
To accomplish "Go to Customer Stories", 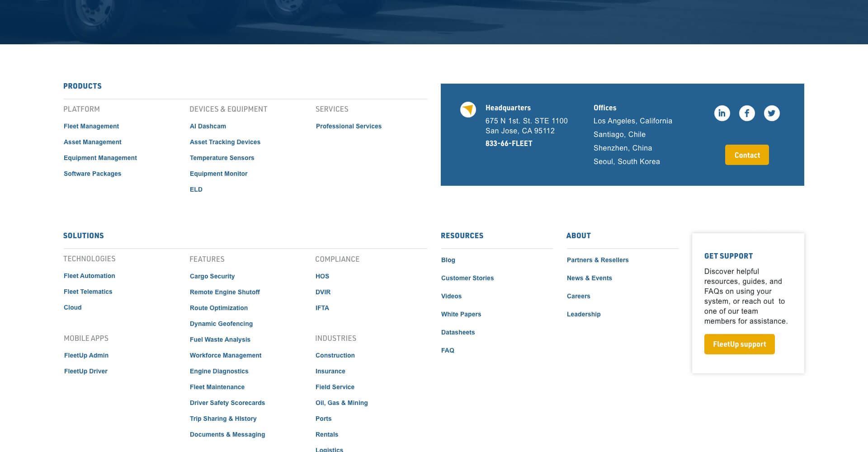I will tap(467, 278).
